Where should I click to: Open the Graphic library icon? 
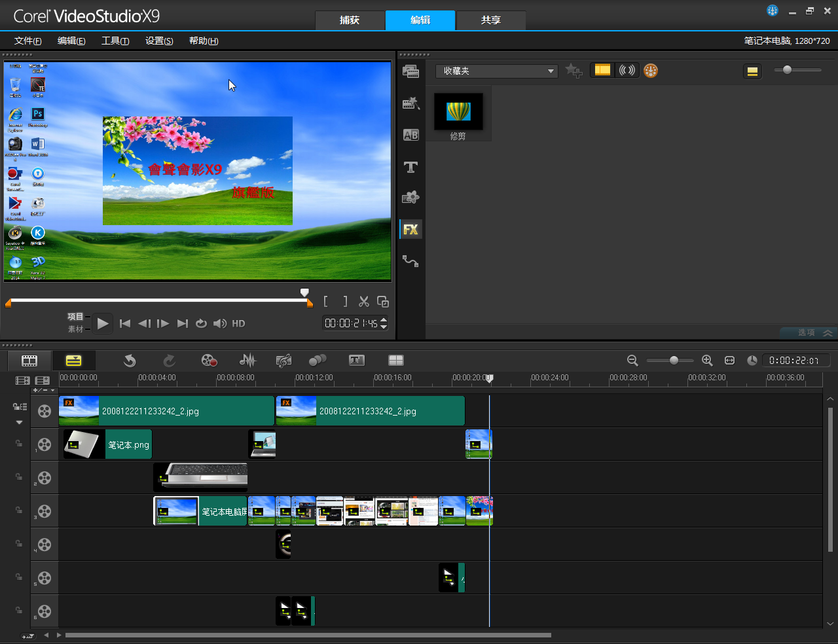coord(410,198)
